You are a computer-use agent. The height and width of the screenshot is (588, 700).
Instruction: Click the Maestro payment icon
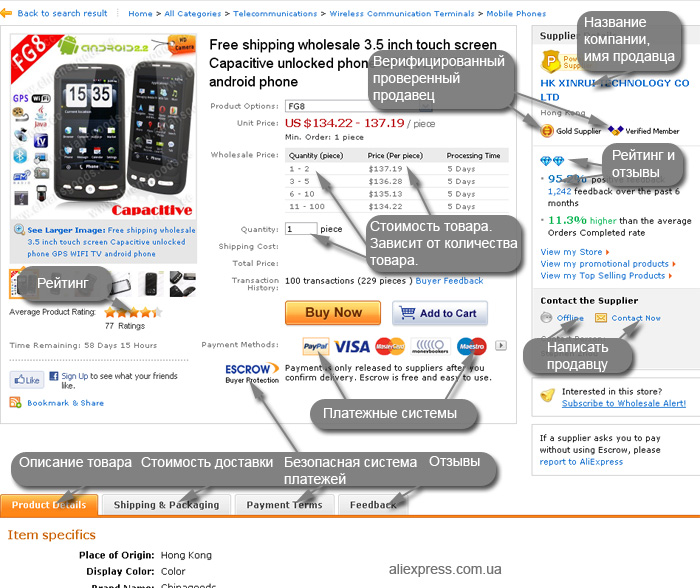pos(471,346)
